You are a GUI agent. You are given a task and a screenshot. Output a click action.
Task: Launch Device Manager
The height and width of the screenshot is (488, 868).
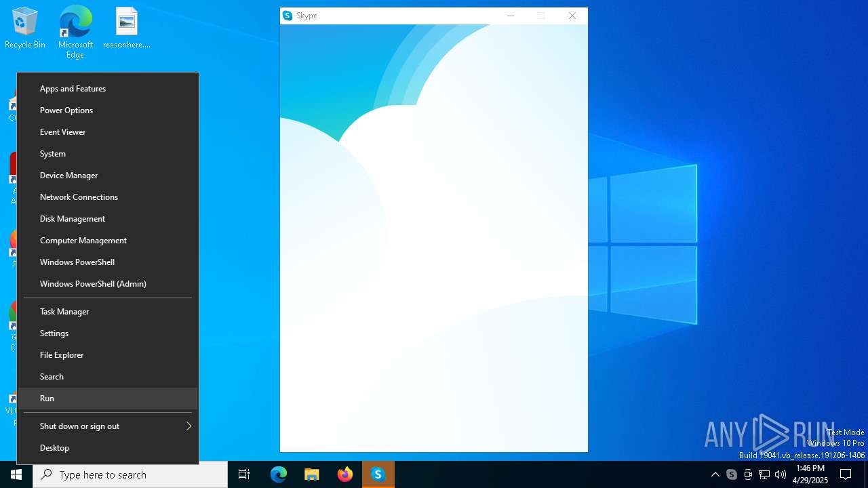108,176
